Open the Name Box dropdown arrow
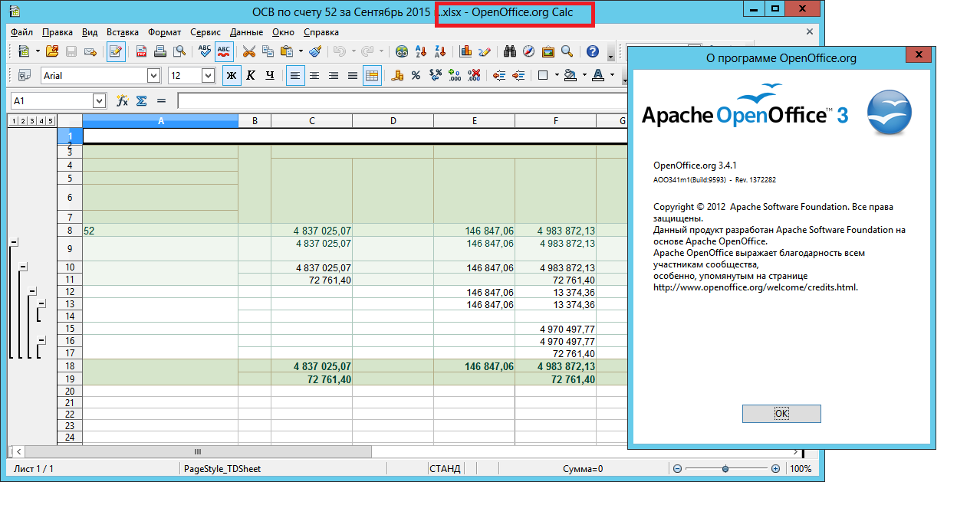 coord(99,100)
